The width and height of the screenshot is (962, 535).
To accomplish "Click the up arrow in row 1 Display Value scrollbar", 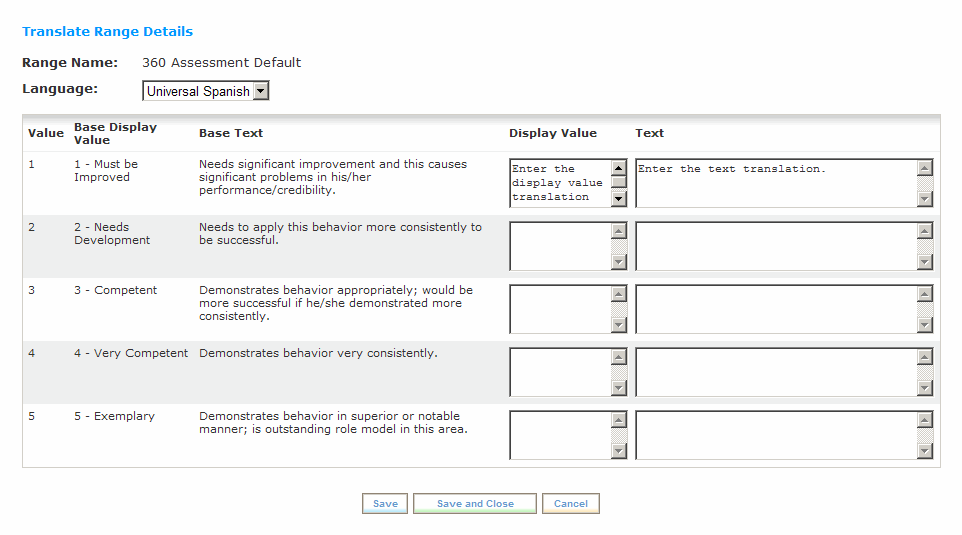I will tap(619, 167).
